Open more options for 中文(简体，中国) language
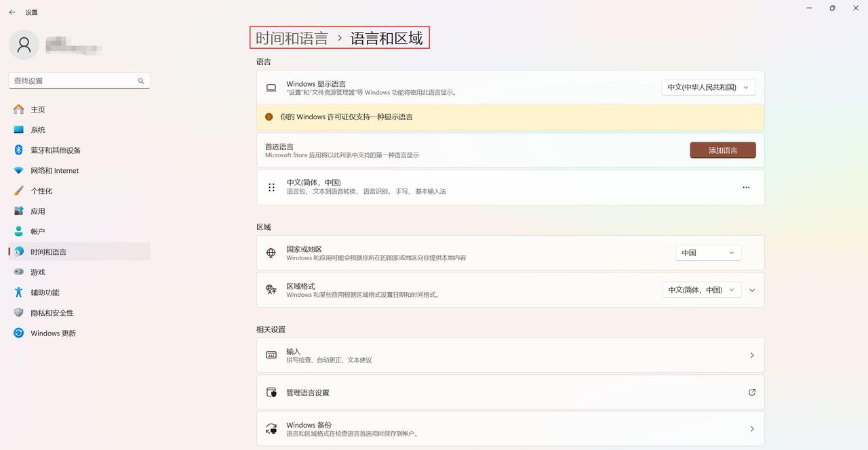Screen dimensions: 868x450 (746, 187)
